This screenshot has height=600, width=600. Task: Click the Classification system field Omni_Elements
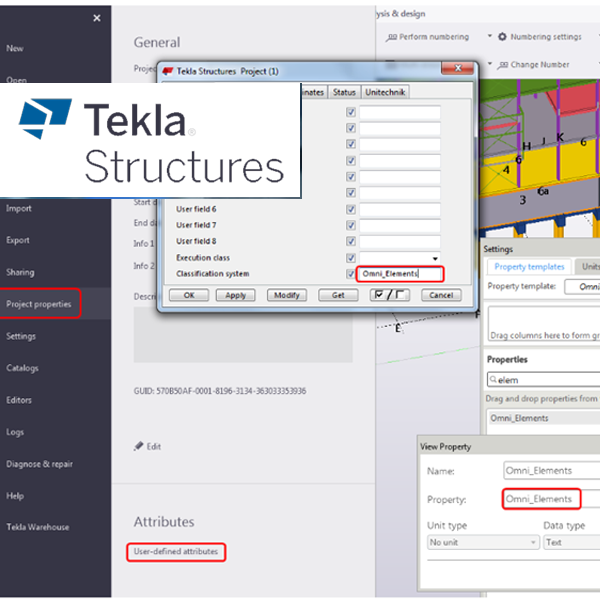point(399,274)
